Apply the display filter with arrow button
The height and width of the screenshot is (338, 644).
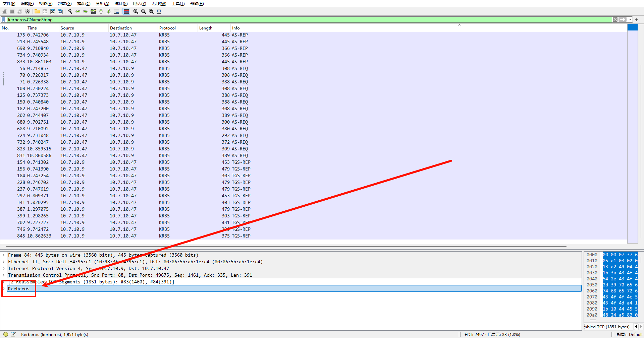(x=623, y=19)
